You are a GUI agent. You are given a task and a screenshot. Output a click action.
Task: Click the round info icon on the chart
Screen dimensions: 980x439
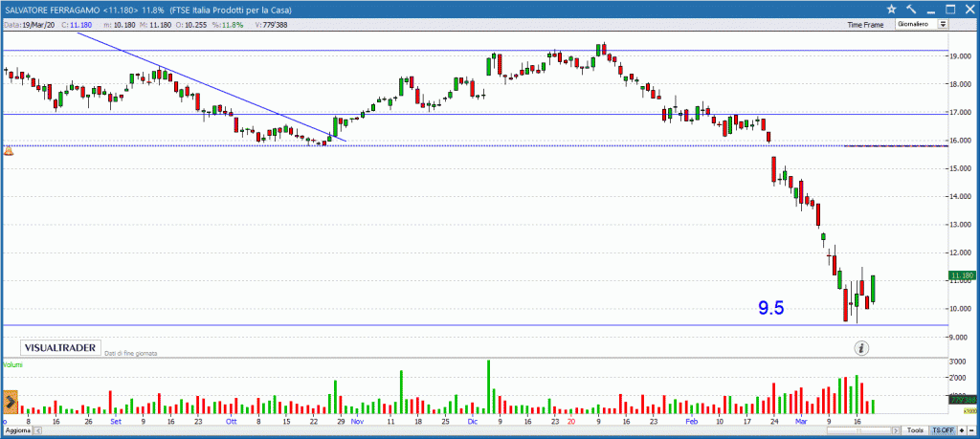(x=862, y=348)
